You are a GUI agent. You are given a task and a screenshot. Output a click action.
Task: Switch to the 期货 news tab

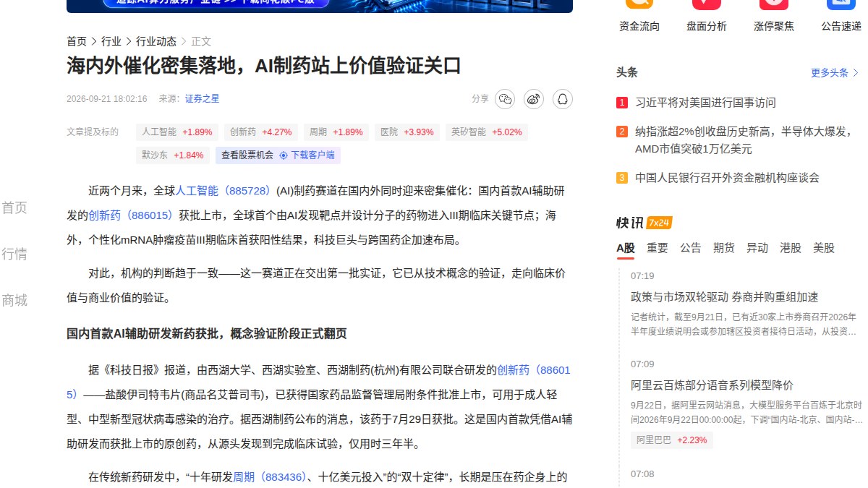point(724,248)
